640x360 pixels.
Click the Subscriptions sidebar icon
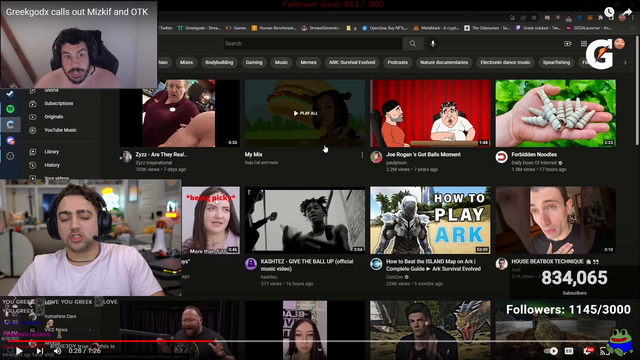[x=33, y=104]
